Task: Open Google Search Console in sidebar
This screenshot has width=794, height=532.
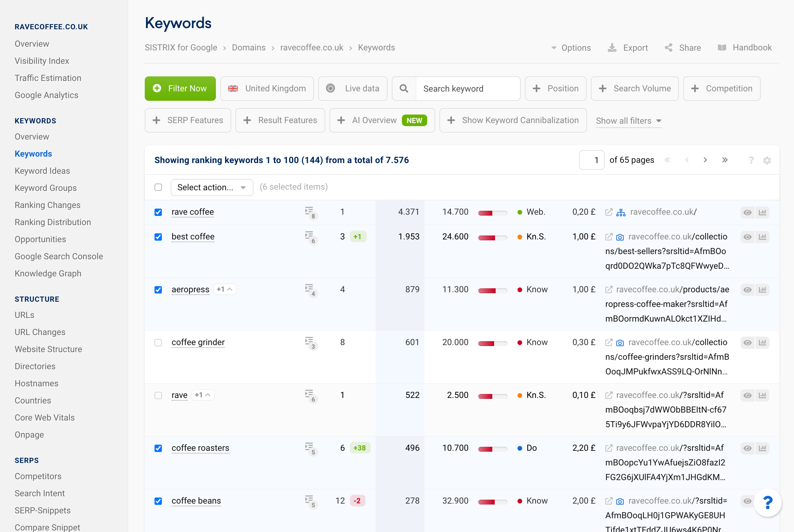Action: coord(59,257)
